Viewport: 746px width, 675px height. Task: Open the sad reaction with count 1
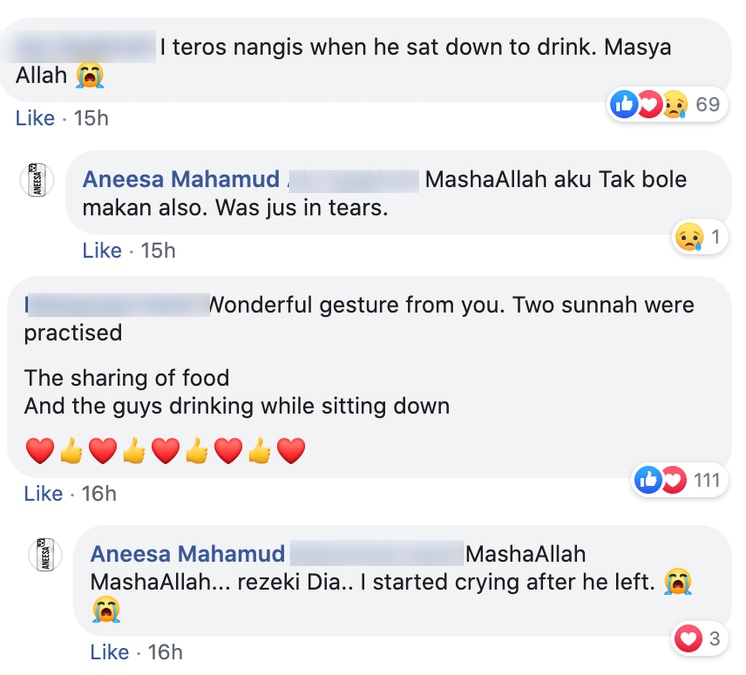[x=688, y=237]
